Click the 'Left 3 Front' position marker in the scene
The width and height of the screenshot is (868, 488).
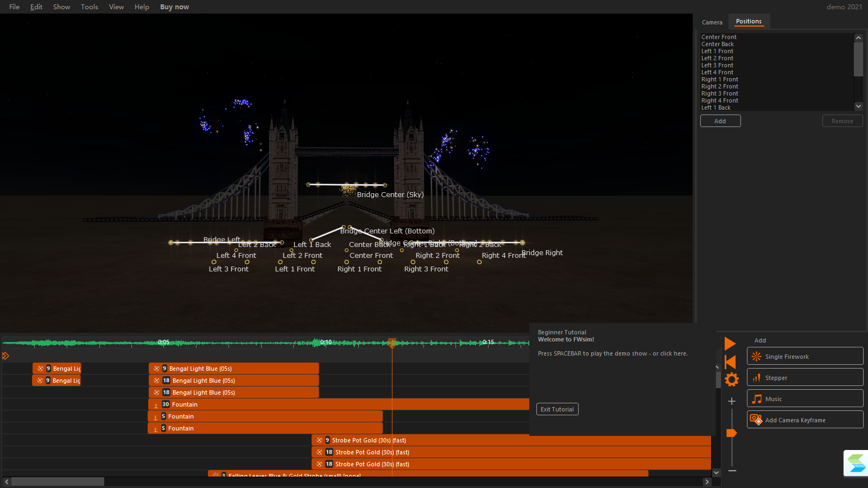pos(214,262)
